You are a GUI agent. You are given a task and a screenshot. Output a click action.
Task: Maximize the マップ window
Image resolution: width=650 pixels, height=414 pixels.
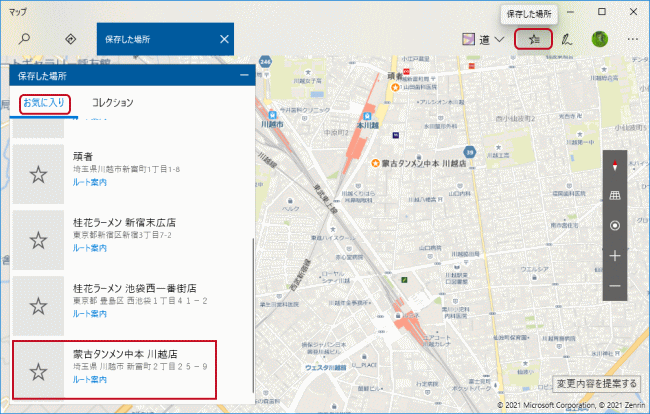(x=602, y=12)
